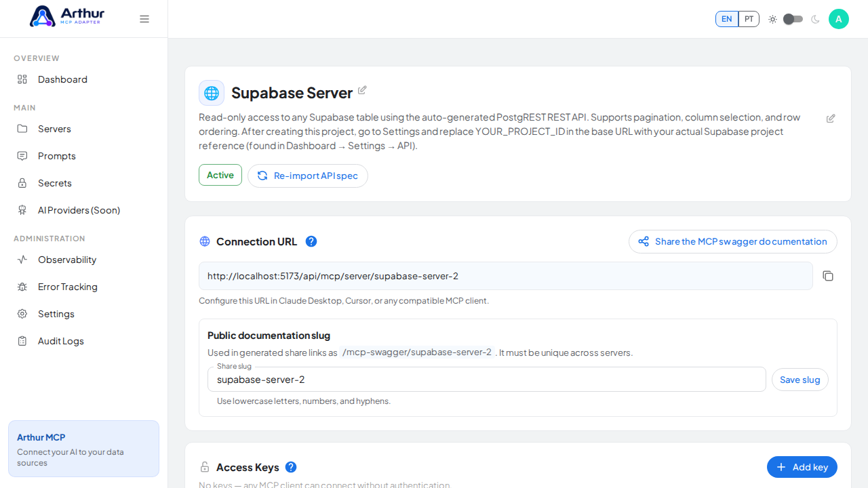Click Share the MCP swagger documentation

point(733,241)
